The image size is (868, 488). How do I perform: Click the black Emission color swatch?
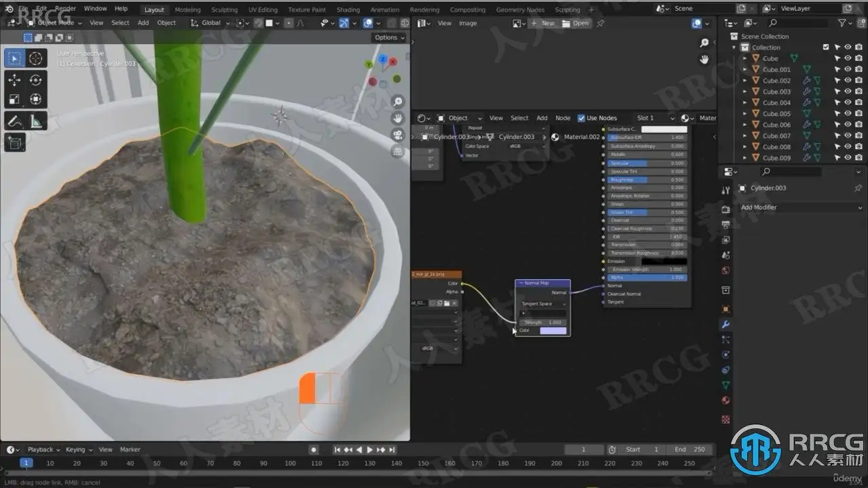tap(664, 261)
